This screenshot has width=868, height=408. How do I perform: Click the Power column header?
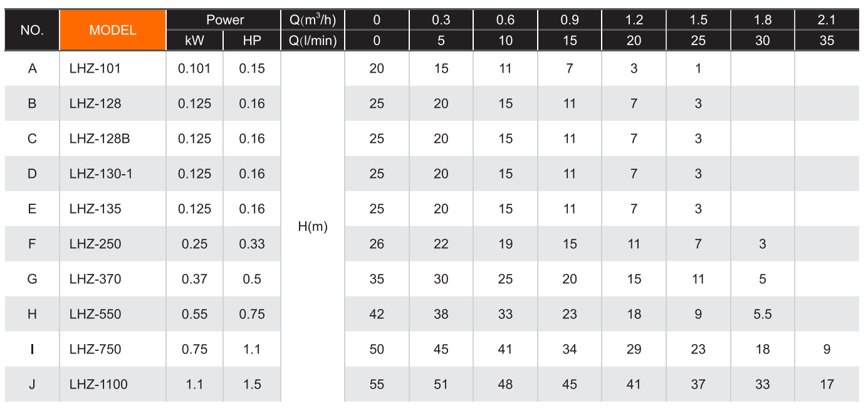tap(225, 19)
